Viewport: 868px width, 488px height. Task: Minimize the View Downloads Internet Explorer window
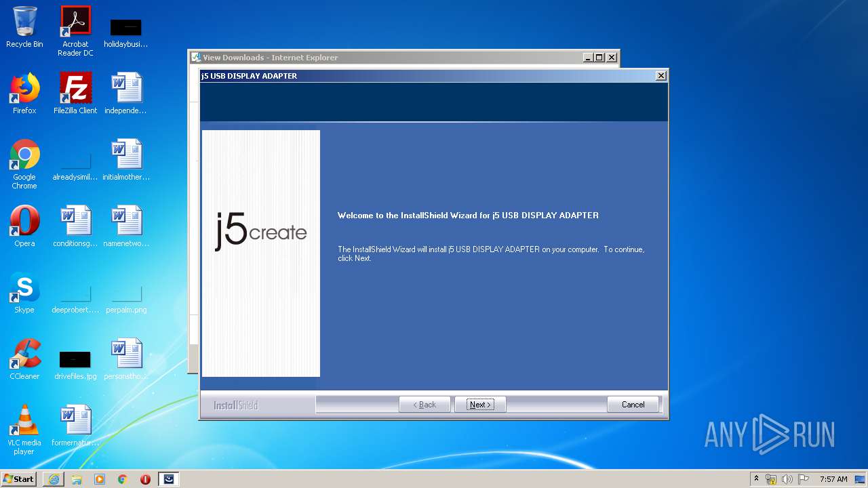coord(588,58)
